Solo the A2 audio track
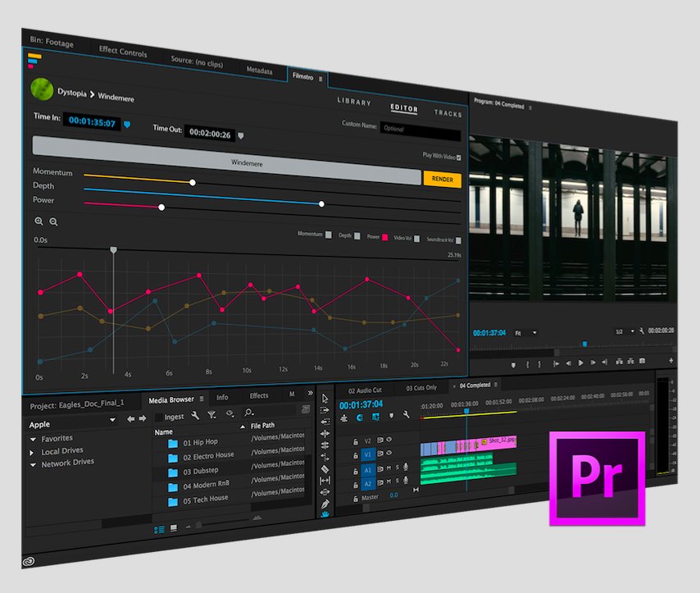The width and height of the screenshot is (700, 593). 397,481
